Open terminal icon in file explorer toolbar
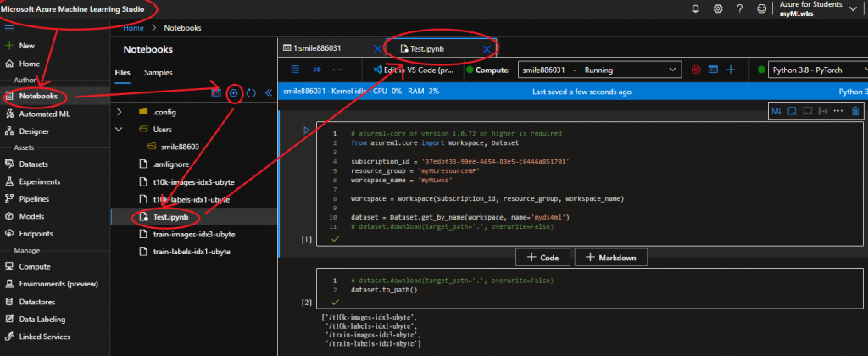868x356 pixels. click(x=216, y=93)
